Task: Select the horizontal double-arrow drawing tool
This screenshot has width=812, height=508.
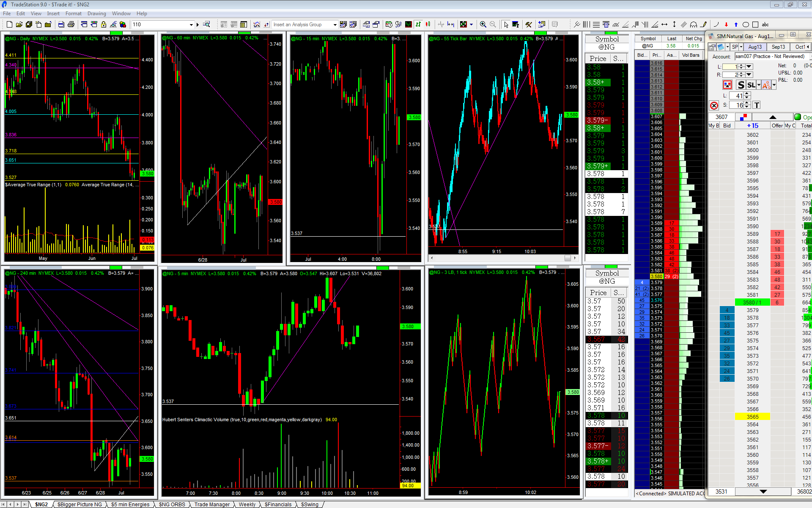Action: point(664,25)
